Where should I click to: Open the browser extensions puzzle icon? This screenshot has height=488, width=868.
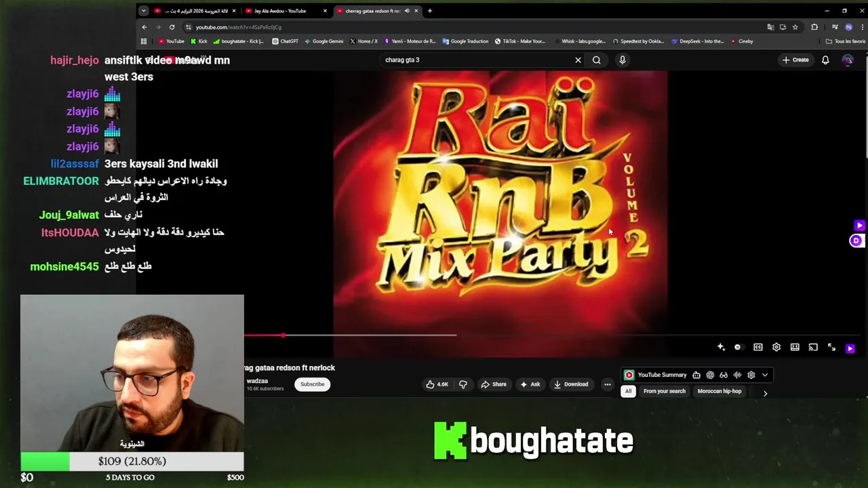click(x=814, y=27)
